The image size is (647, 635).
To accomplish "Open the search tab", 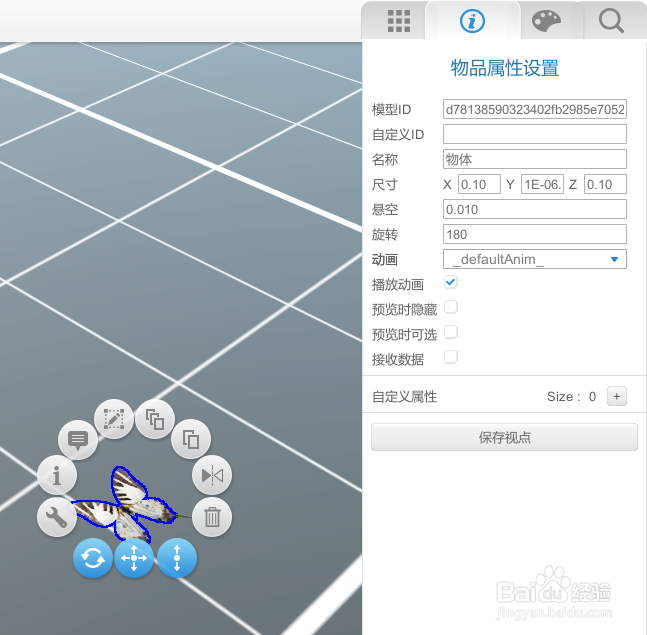I will [x=611, y=21].
